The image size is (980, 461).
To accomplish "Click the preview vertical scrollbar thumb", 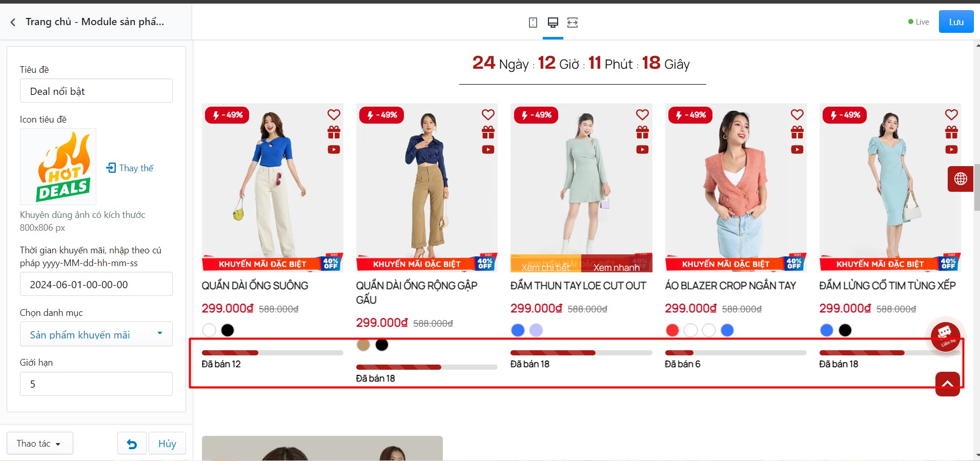I will 977,187.
